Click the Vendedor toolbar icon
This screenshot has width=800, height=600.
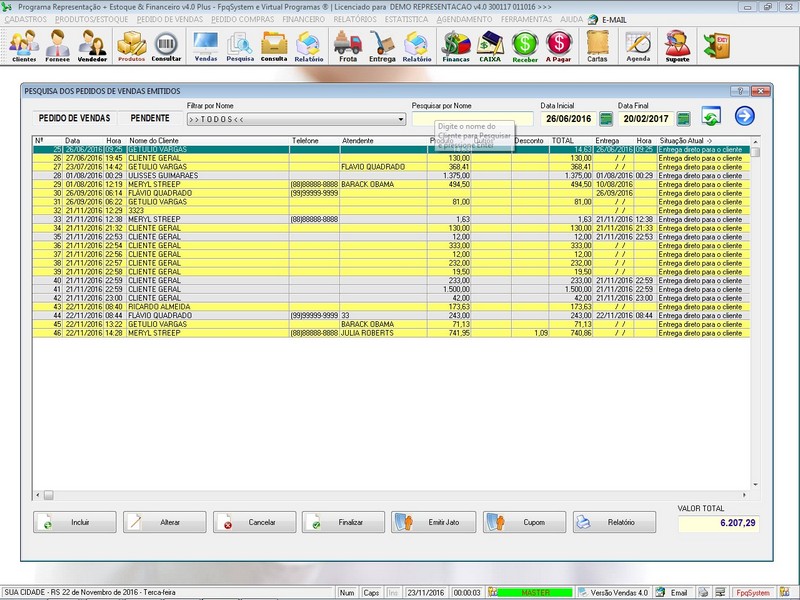coord(93,45)
